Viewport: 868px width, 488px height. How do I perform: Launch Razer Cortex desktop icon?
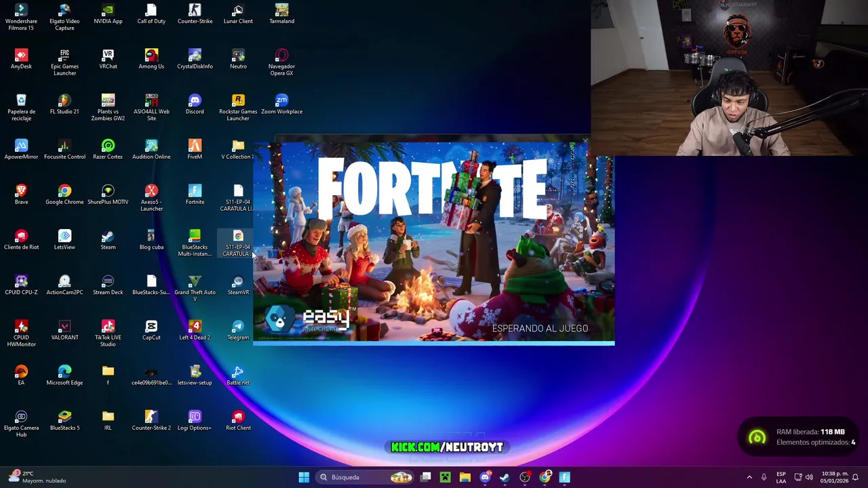(108, 150)
